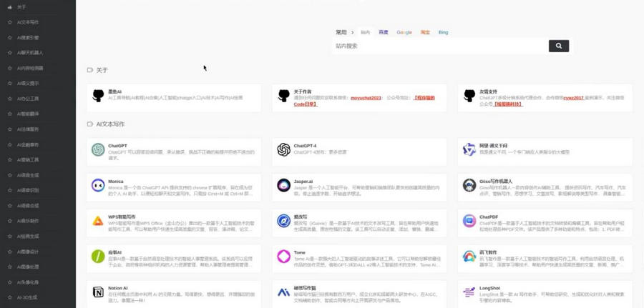The image size is (644, 308).
Task: Select the Notion AI icon
Action: pyautogui.click(x=98, y=292)
